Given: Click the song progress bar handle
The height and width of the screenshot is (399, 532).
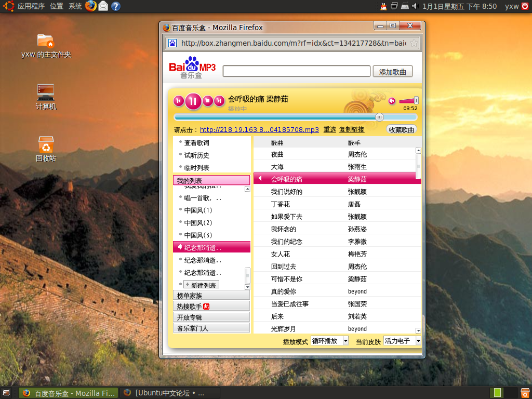Looking at the screenshot, I should (x=379, y=117).
